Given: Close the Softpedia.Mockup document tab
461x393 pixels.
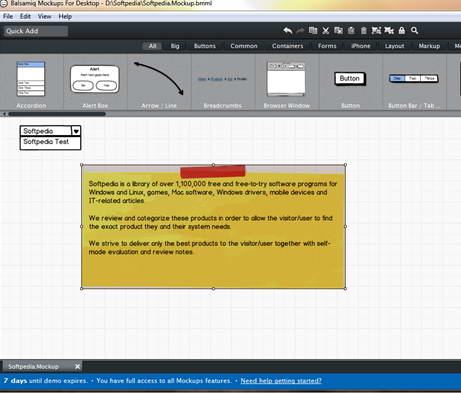Looking at the screenshot, I should pyautogui.click(x=77, y=366).
